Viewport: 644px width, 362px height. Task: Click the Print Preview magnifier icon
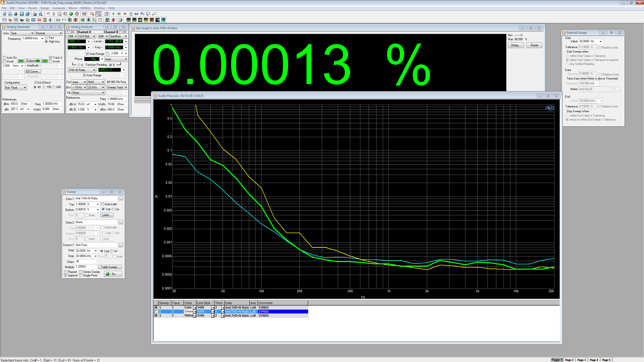pos(41,14)
